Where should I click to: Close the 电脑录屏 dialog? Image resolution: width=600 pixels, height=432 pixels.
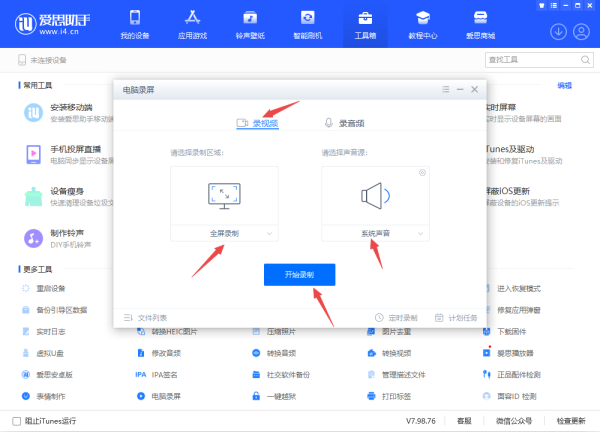pos(474,90)
